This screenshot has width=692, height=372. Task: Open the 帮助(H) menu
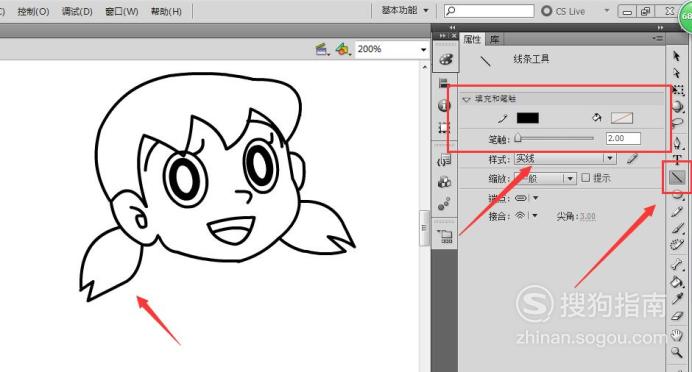tap(166, 11)
